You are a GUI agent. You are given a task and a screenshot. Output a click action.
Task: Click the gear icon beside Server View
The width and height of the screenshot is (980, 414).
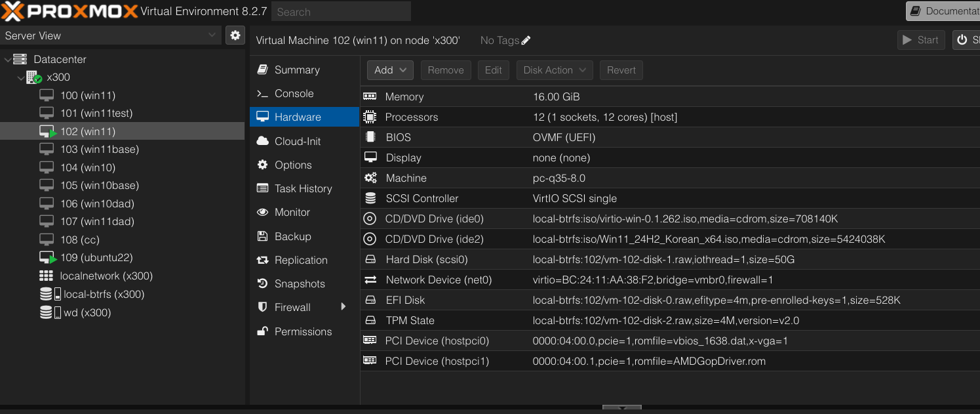point(235,35)
